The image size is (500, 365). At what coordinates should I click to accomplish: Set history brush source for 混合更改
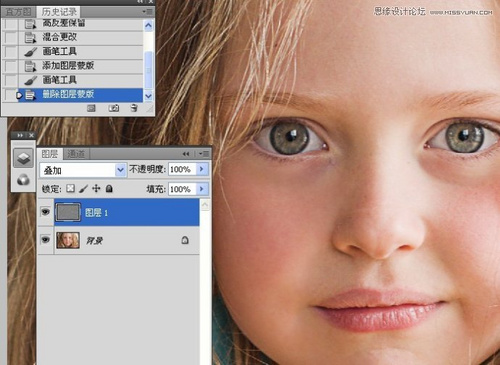11,38
